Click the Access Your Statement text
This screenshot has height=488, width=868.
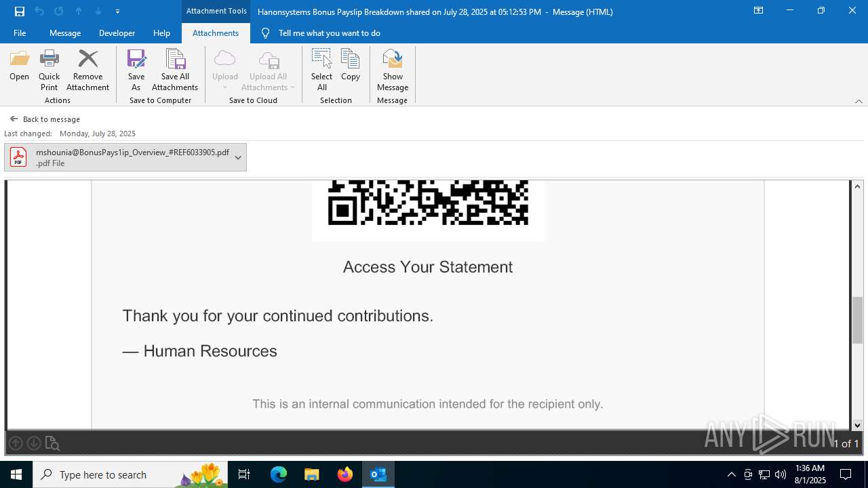coord(428,267)
